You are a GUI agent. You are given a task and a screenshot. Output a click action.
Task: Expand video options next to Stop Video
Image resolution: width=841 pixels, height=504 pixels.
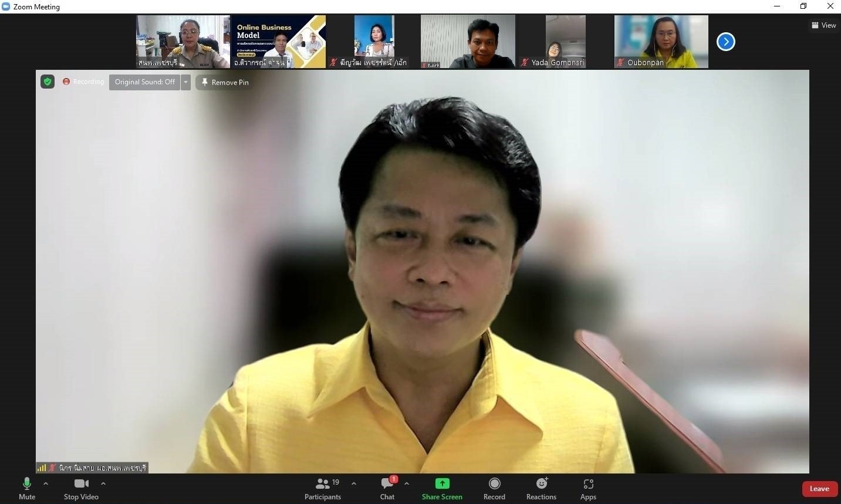pyautogui.click(x=103, y=483)
